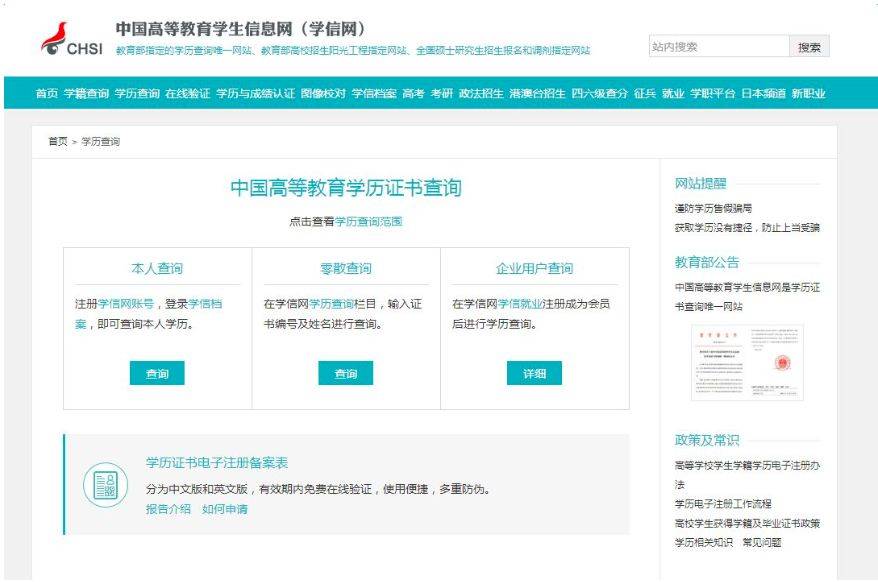
Task: Click 查询 button under 本人查询
Action: point(157,374)
